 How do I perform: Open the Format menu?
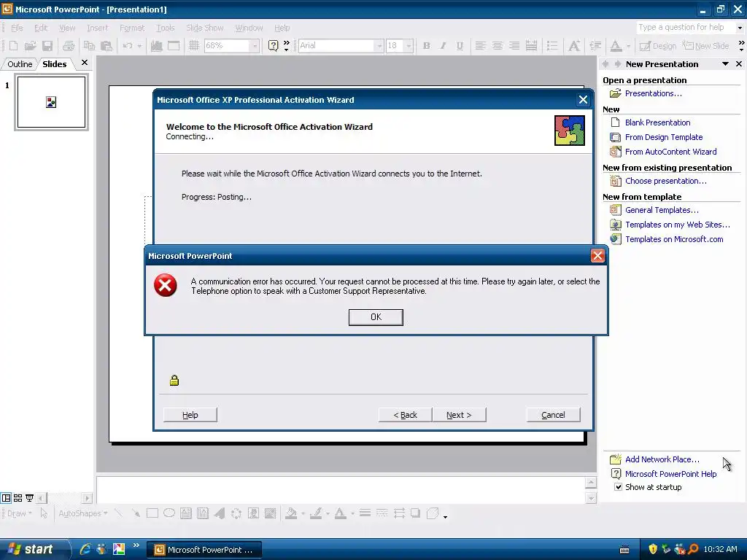132,28
